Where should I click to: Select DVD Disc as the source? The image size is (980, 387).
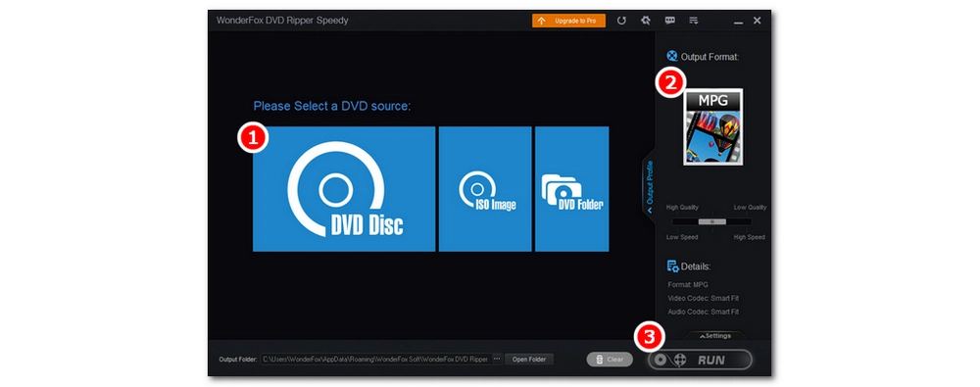point(344,189)
